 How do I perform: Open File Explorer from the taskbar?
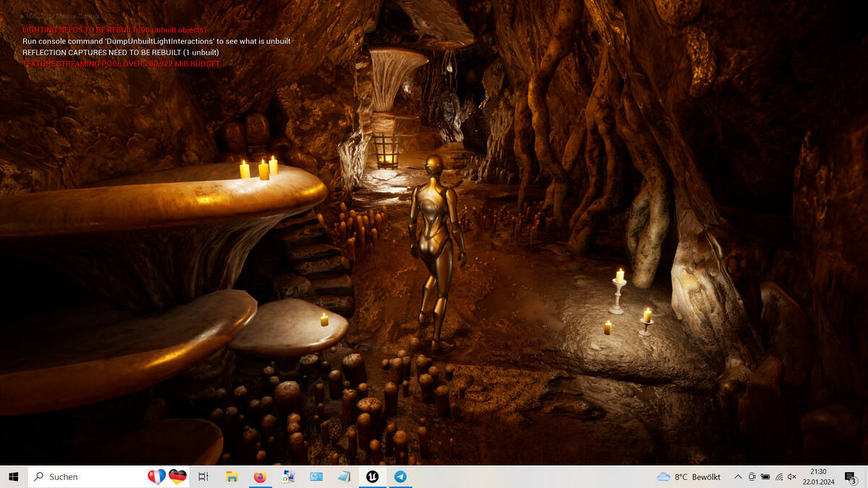click(232, 476)
